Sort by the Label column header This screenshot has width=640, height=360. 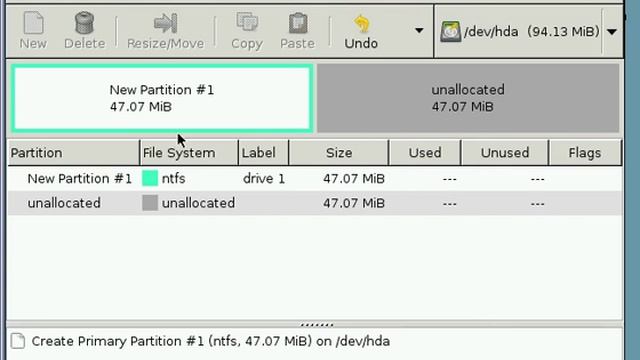[263, 153]
